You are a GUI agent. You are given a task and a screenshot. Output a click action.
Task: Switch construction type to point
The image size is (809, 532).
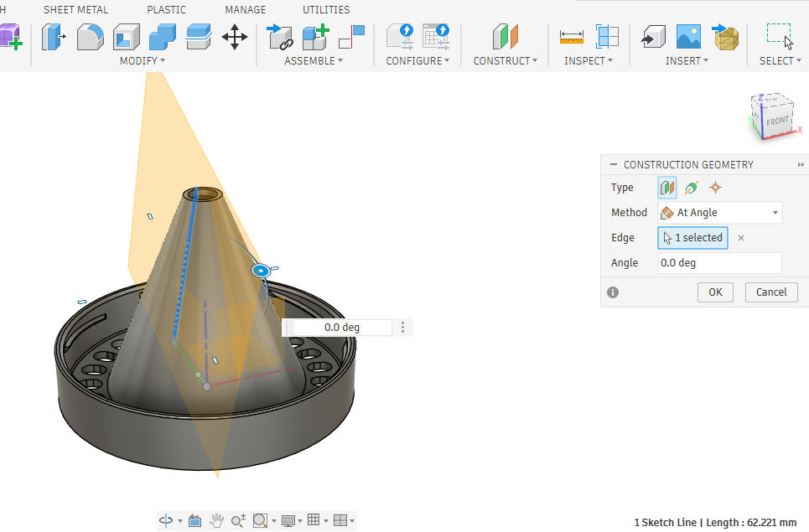pos(715,188)
